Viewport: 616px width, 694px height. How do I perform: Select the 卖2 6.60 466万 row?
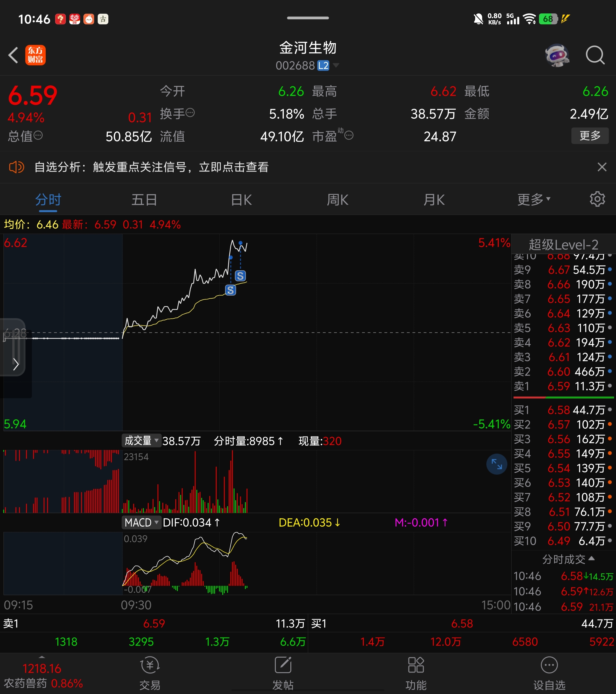(563, 371)
